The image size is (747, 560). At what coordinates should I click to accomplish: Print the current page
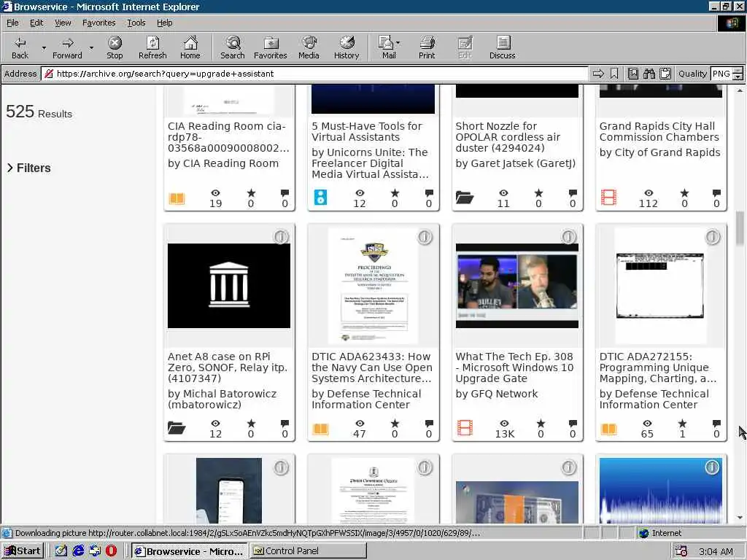(427, 47)
